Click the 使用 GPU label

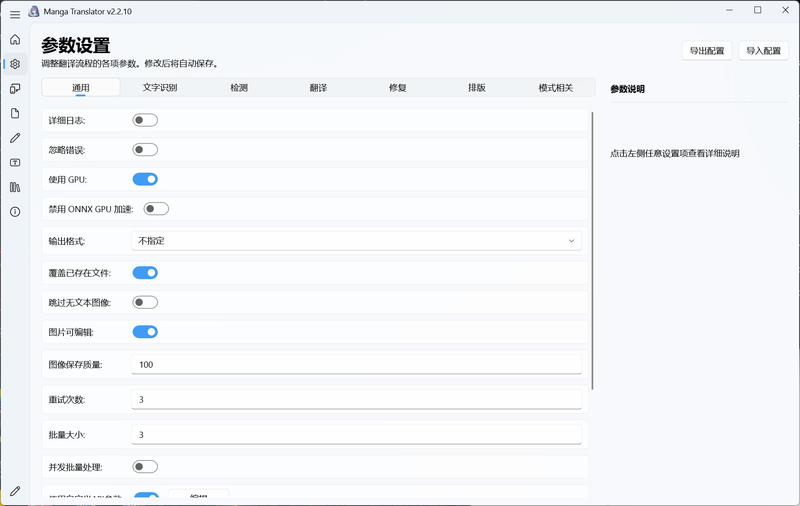pyautogui.click(x=68, y=180)
